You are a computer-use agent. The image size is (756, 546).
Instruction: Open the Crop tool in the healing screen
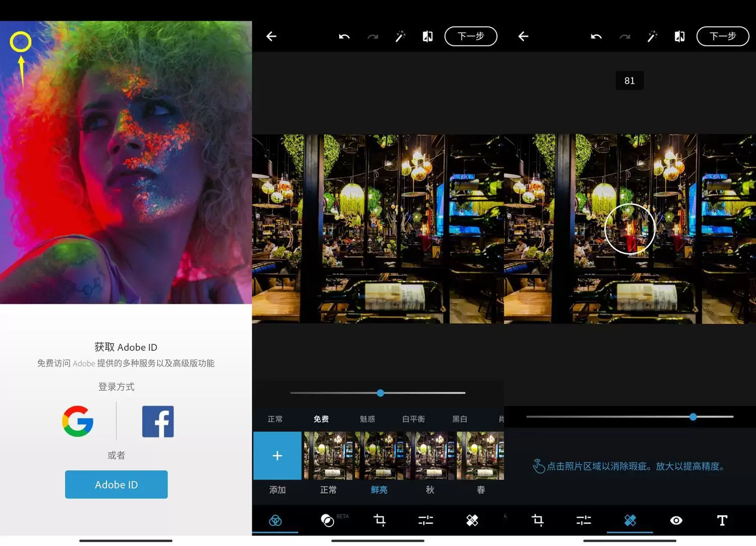point(537,520)
